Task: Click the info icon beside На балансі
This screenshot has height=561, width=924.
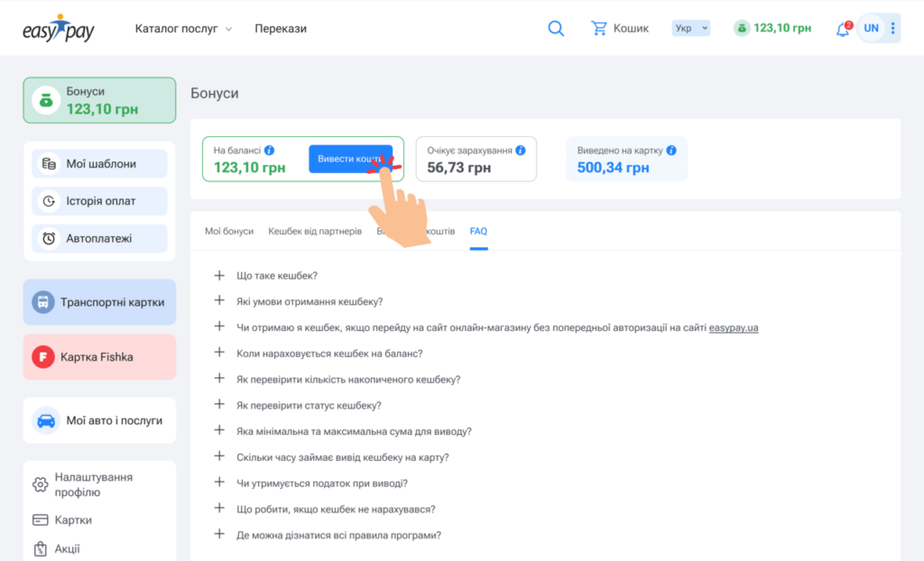Action: tap(270, 151)
